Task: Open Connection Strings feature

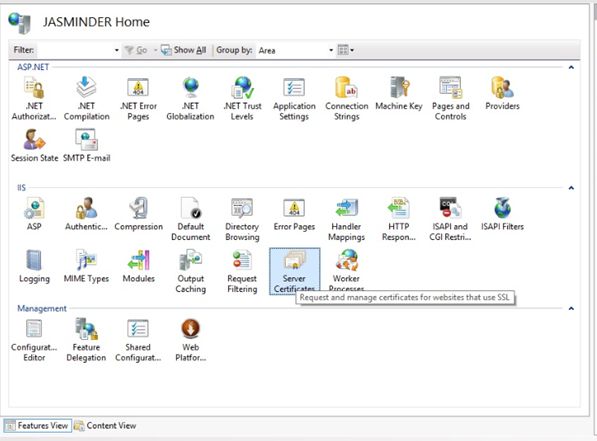Action: [x=346, y=98]
